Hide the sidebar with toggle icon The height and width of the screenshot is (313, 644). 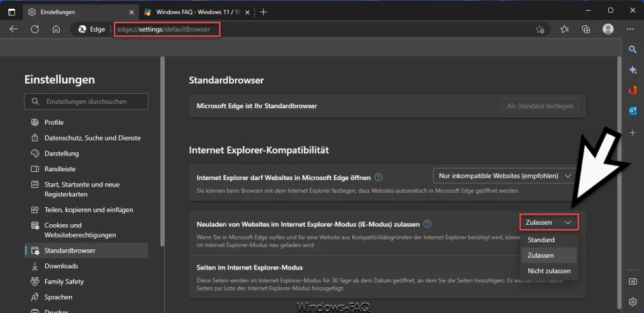pyautogui.click(x=633, y=282)
